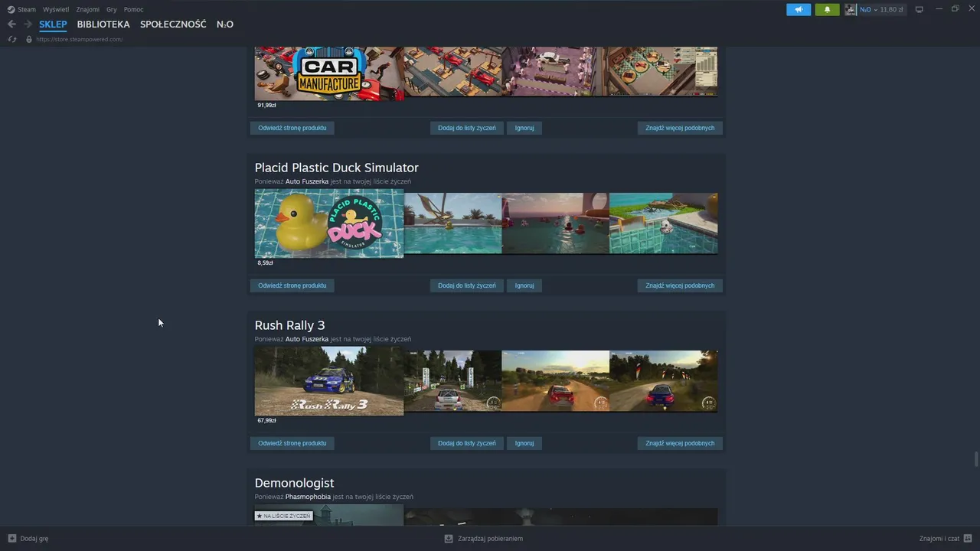The width and height of the screenshot is (980, 551).
Task: Visit Car Manufacture product page
Action: [292, 128]
